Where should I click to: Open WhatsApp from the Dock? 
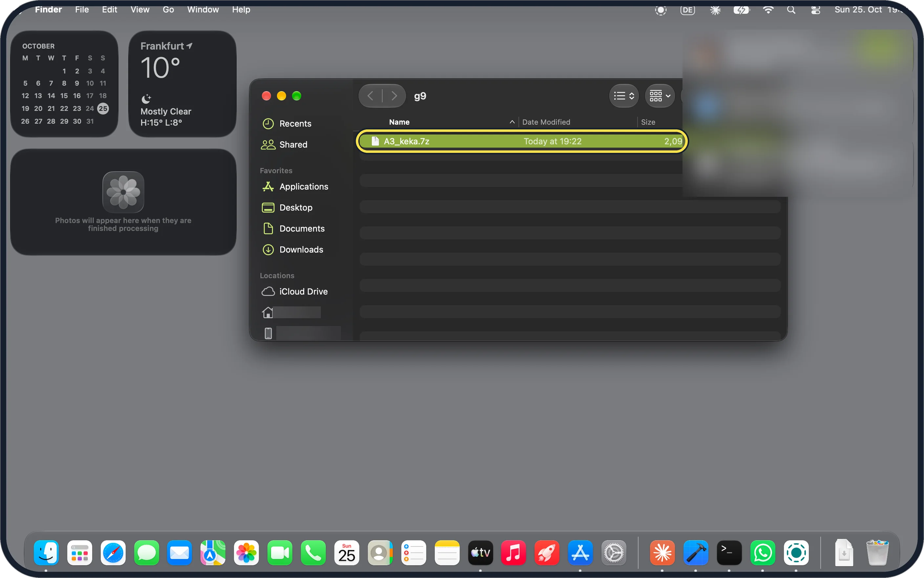(763, 552)
